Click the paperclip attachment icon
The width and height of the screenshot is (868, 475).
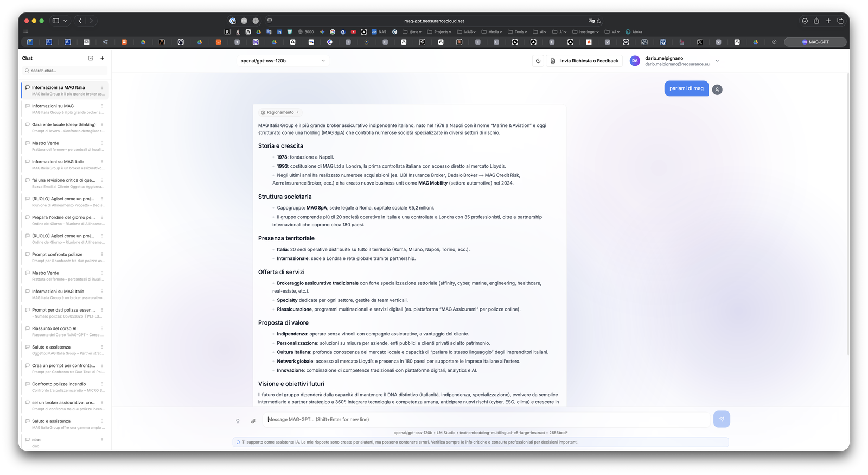click(x=253, y=421)
